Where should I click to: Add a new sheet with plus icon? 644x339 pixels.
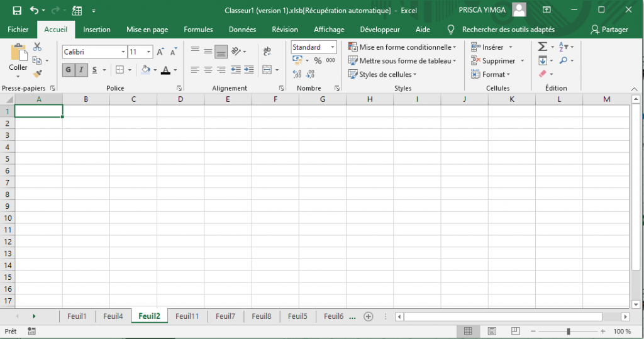369,316
